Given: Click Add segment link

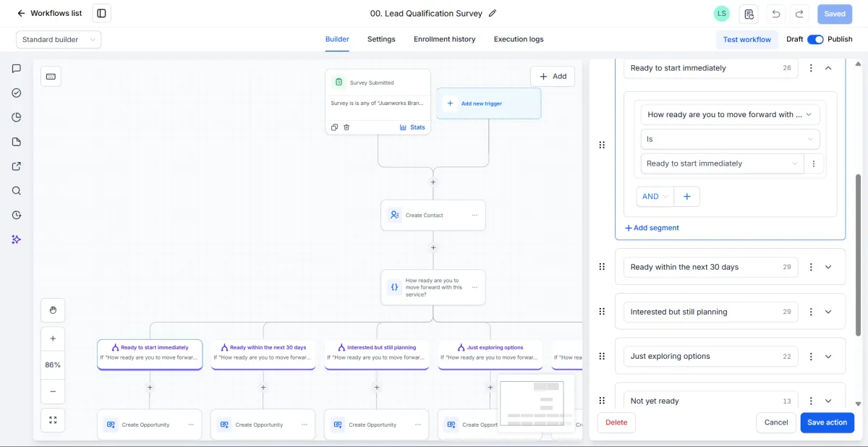Looking at the screenshot, I should [x=652, y=228].
